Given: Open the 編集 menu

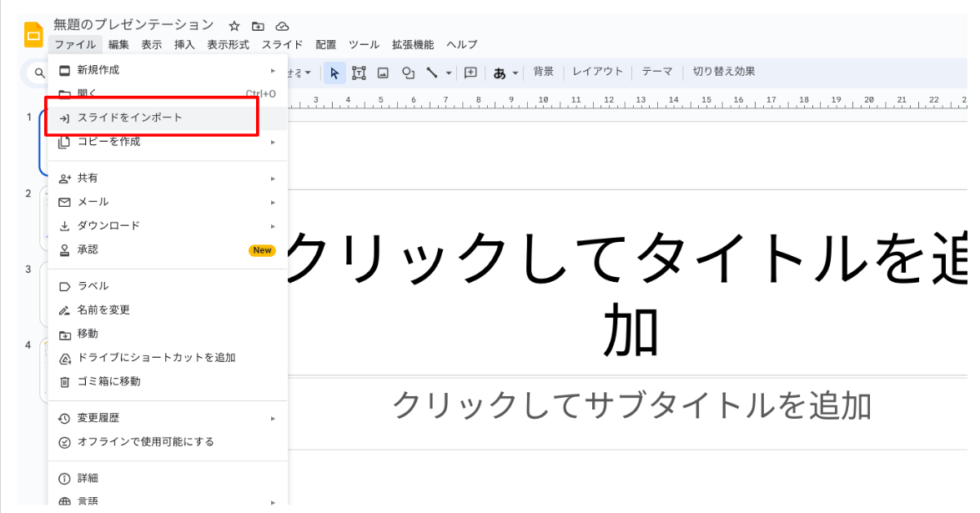Looking at the screenshot, I should (x=118, y=44).
